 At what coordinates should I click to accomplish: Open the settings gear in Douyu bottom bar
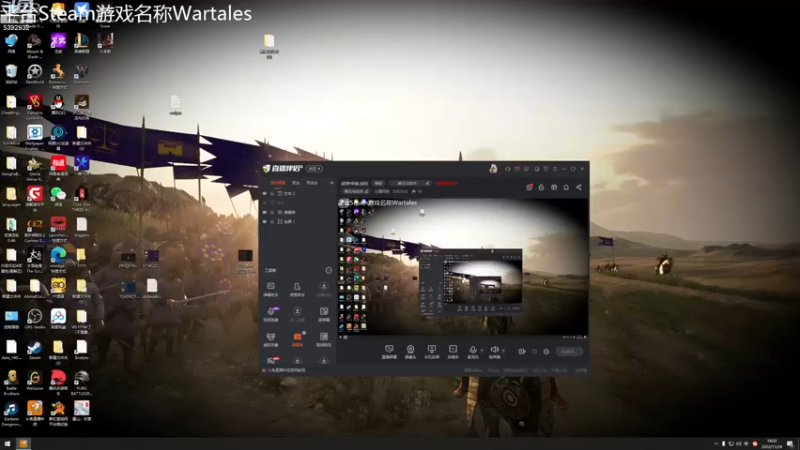tap(546, 352)
